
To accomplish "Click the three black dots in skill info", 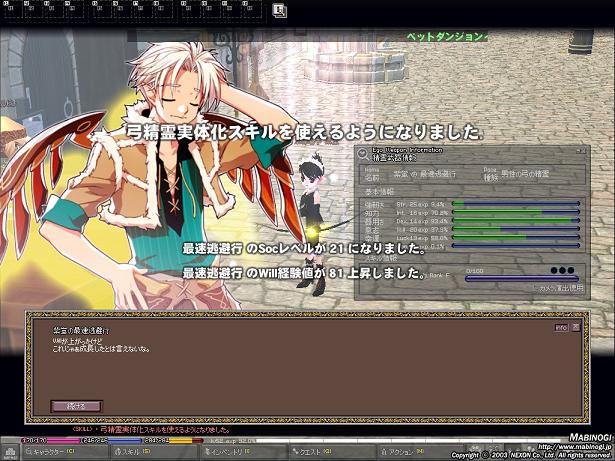I will point(562,270).
